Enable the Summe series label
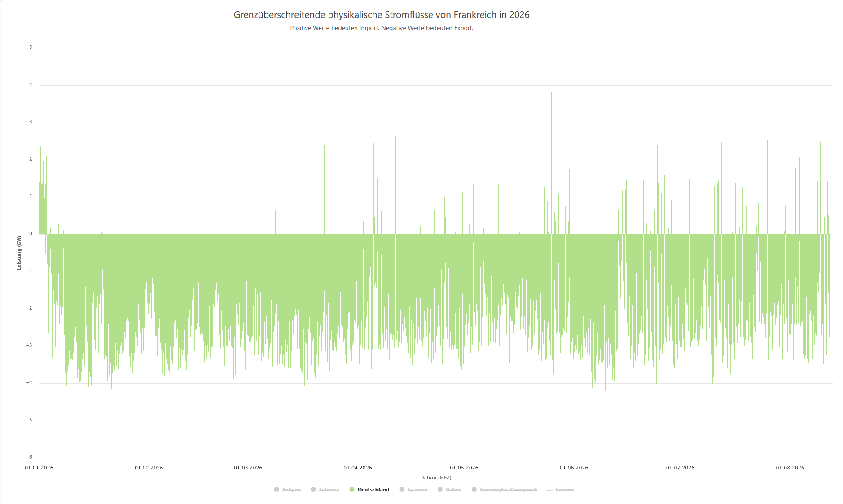The image size is (843, 504). [x=565, y=490]
